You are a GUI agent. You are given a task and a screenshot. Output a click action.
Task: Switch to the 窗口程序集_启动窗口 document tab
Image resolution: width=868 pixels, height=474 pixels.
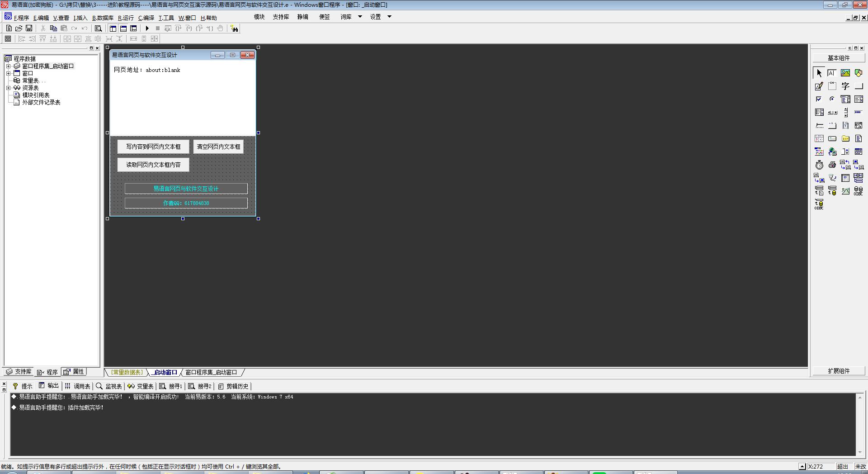(x=211, y=373)
